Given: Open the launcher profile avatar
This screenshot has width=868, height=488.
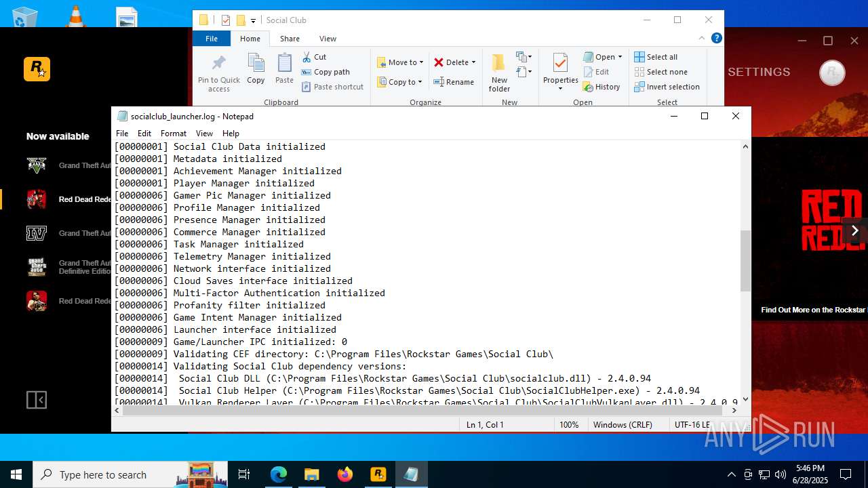Looking at the screenshot, I should pos(832,73).
